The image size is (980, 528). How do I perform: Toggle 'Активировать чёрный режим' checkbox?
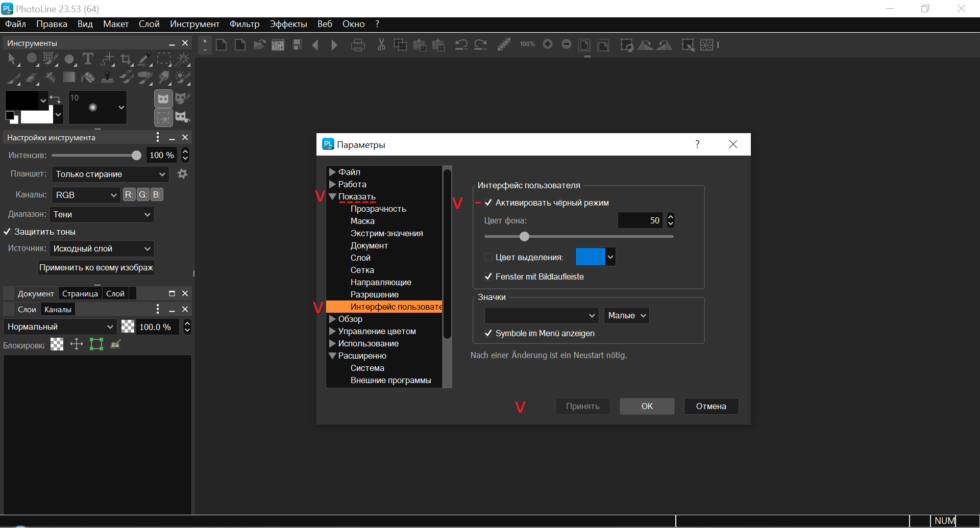click(x=488, y=203)
